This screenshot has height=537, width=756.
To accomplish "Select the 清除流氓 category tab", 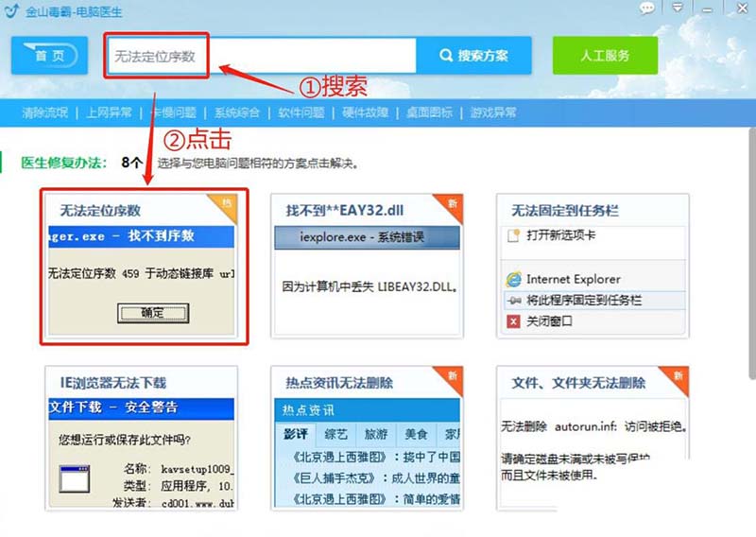I will click(44, 113).
